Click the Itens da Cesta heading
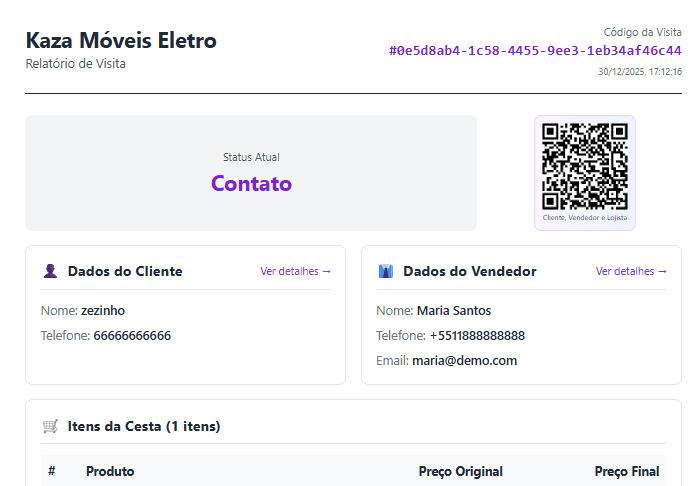This screenshot has height=486, width=694. [x=143, y=426]
